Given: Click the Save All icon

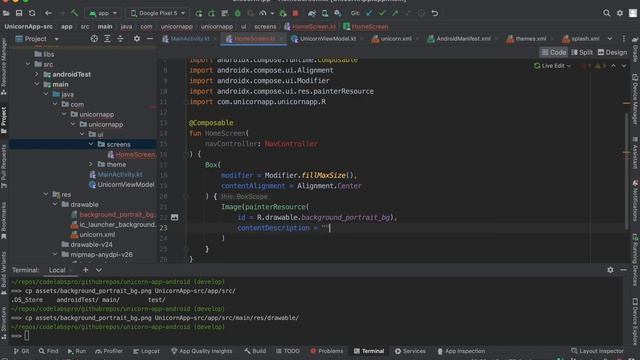Looking at the screenshot, I should coord(19,13).
